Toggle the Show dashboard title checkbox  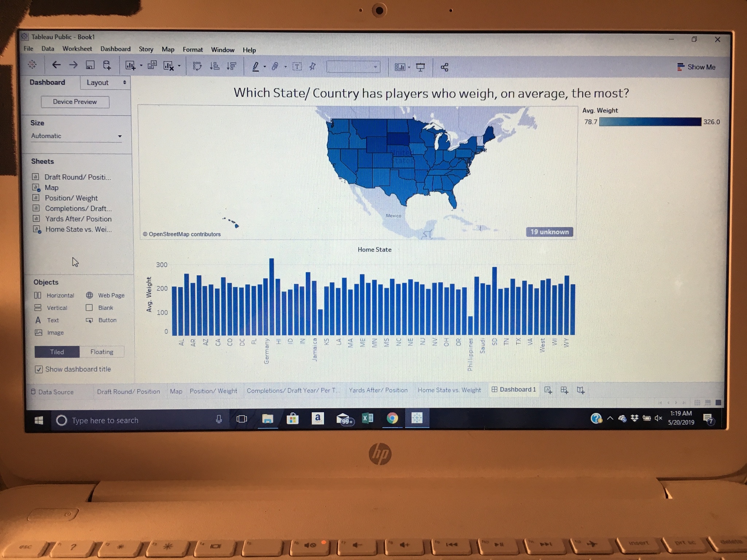(39, 369)
